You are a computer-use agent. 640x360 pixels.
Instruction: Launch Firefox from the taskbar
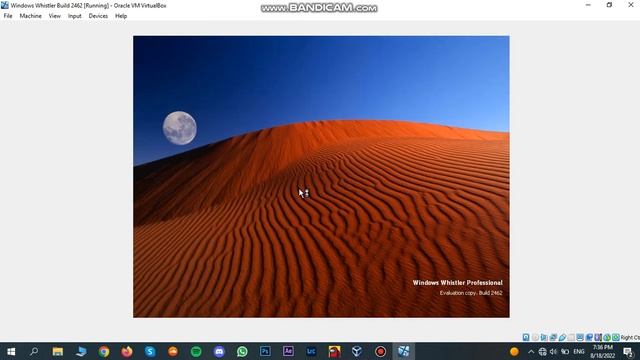(x=127, y=351)
